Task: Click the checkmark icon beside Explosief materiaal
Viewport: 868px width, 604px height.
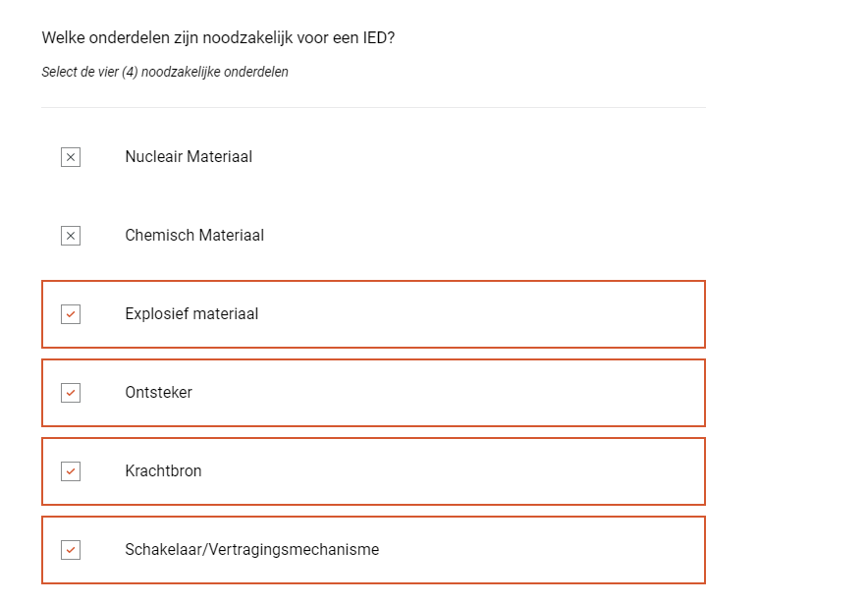Action: tap(71, 314)
